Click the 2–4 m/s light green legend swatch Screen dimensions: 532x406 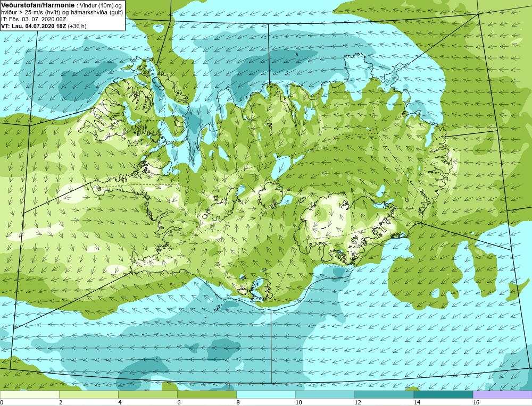click(x=88, y=394)
